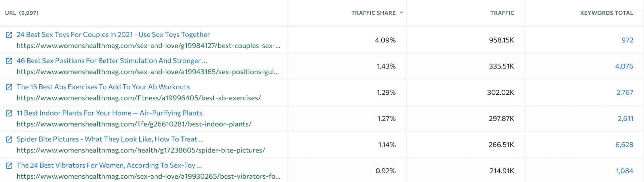
Task: Click the external link icon on the top row
Action: pos(9,35)
